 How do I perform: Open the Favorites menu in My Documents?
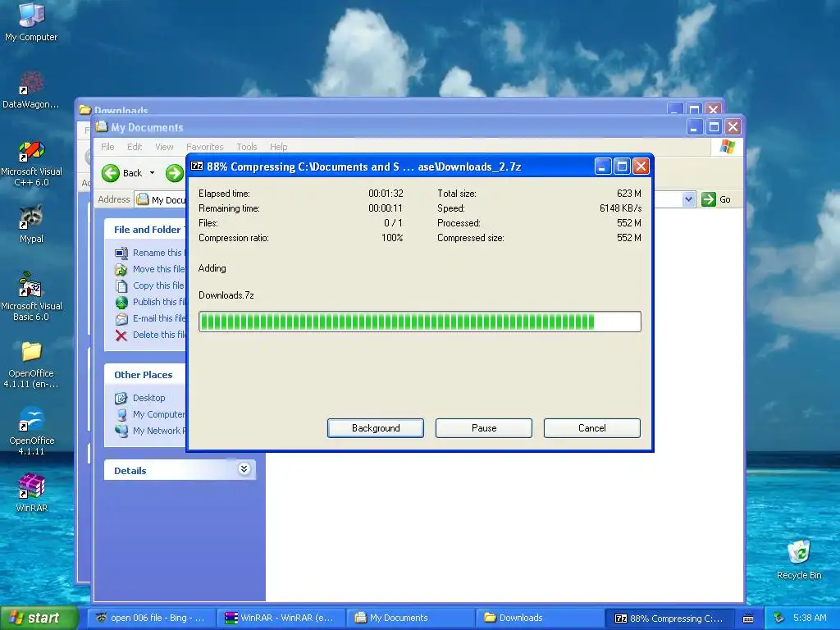point(204,147)
